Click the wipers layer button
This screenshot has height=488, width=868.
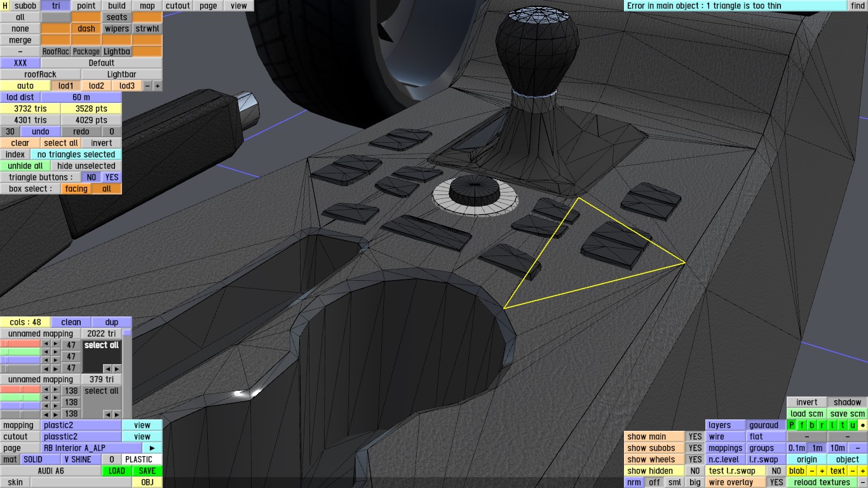pyautogui.click(x=117, y=29)
